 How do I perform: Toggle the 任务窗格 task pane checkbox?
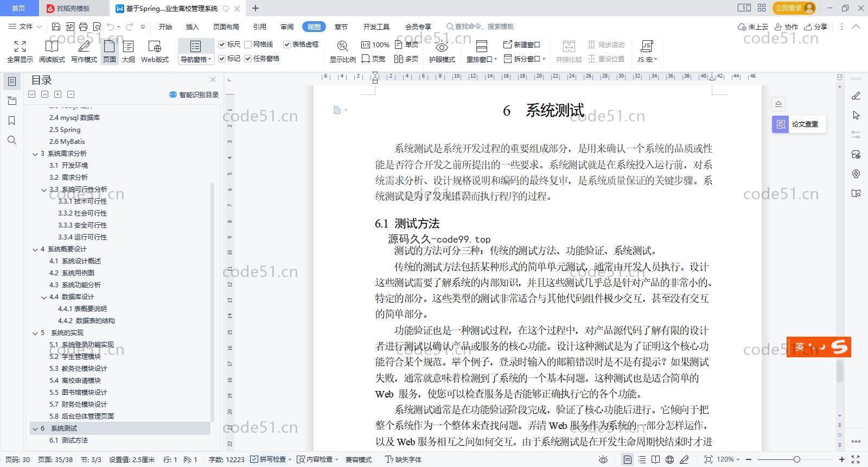(x=248, y=59)
